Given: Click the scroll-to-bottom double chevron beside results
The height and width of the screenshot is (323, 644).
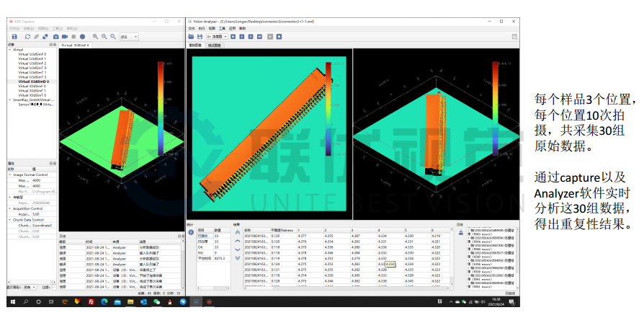Looking at the screenshot, I should pyautogui.click(x=238, y=258).
